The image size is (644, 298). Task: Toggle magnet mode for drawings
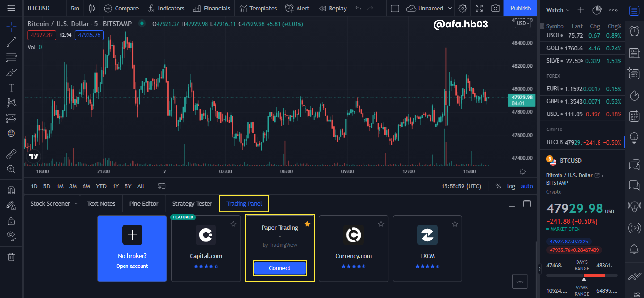point(11,190)
